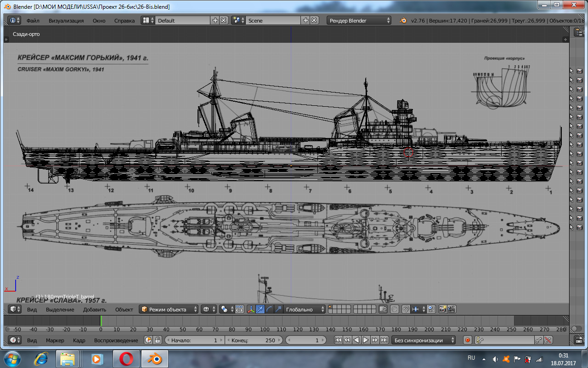
Task: Open the Режим объекта mode dropdown
Action: [x=169, y=309]
